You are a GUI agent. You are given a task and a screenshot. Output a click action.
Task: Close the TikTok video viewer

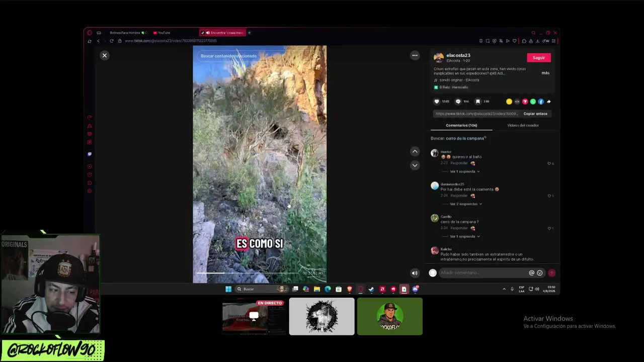click(x=105, y=55)
